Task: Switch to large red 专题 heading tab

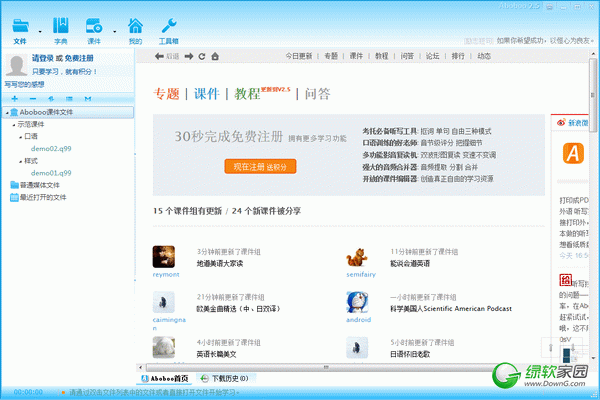Action: (x=166, y=94)
